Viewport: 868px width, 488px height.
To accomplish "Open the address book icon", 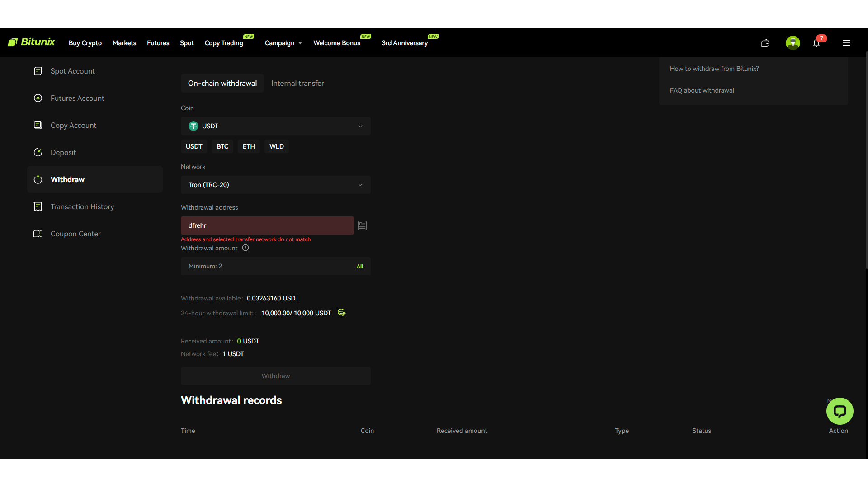I will pos(362,225).
